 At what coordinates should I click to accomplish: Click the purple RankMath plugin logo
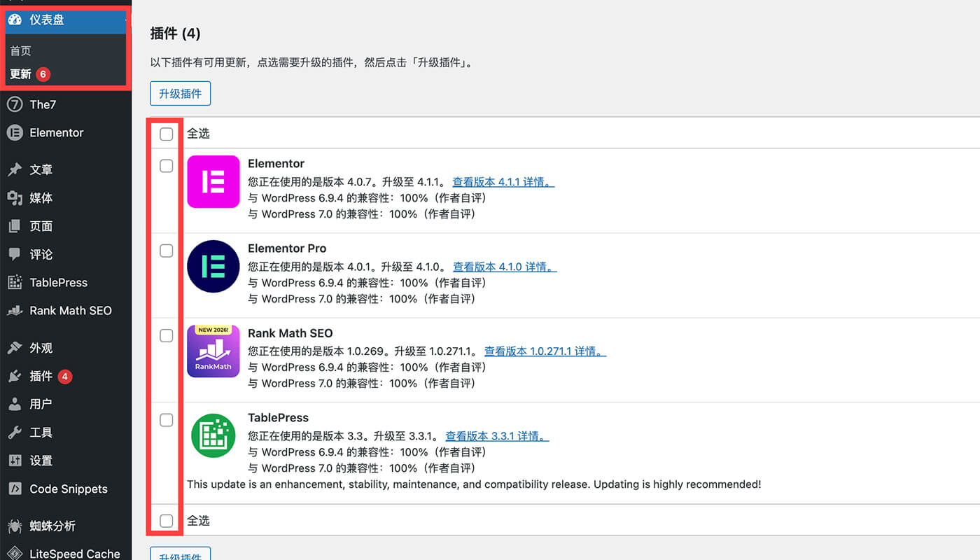point(213,351)
